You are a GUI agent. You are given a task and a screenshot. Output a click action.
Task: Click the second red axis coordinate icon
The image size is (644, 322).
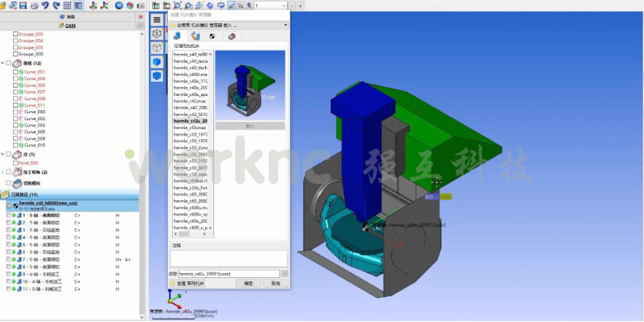click(x=104, y=5)
